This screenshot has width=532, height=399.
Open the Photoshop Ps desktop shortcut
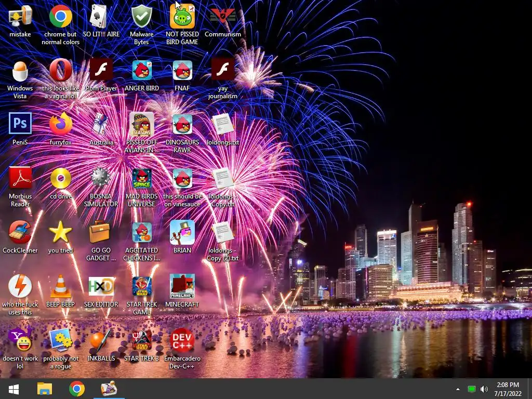20,124
